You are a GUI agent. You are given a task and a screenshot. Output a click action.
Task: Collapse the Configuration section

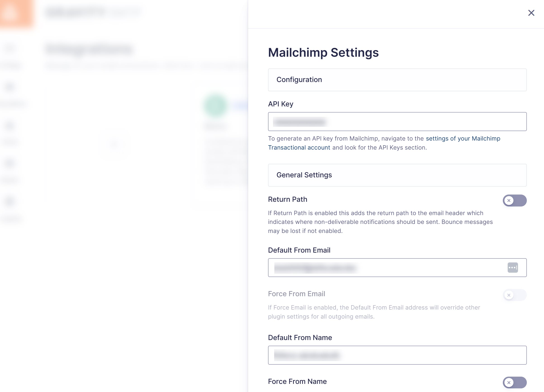pos(397,80)
